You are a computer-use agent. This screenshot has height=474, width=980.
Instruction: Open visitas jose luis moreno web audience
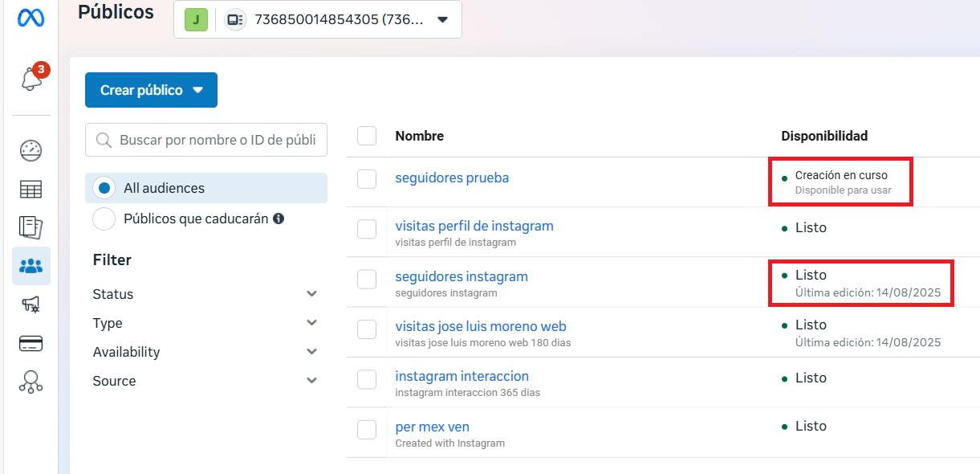481,326
